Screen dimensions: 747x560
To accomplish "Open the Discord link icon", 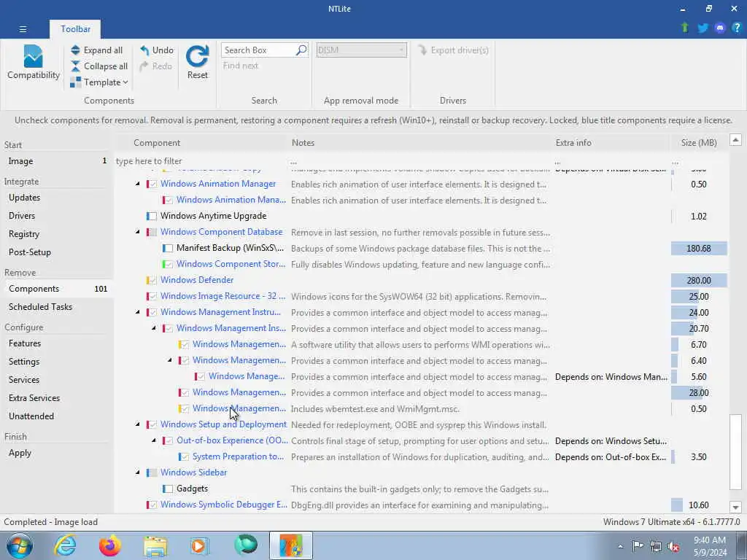I will coord(719,28).
